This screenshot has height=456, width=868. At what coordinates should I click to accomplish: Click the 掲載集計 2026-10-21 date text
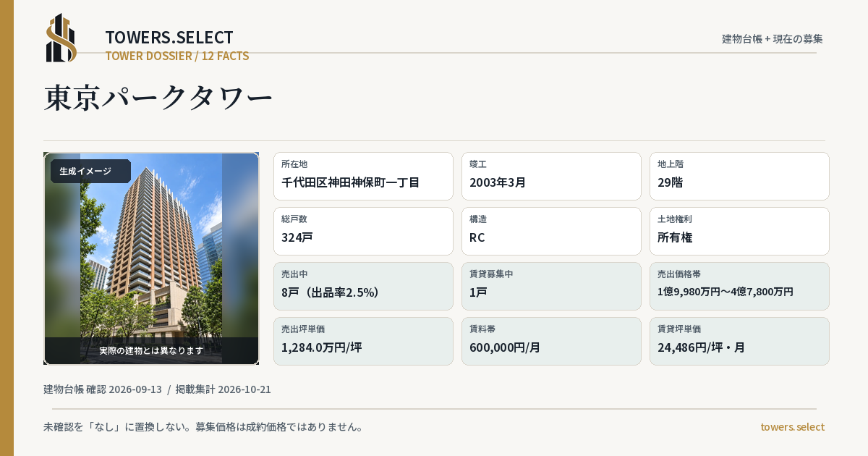224,389
